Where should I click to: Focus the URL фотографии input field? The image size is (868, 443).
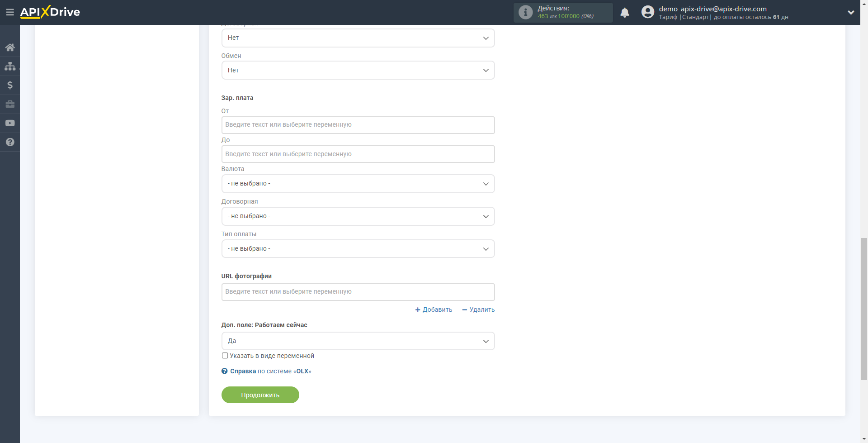click(358, 292)
